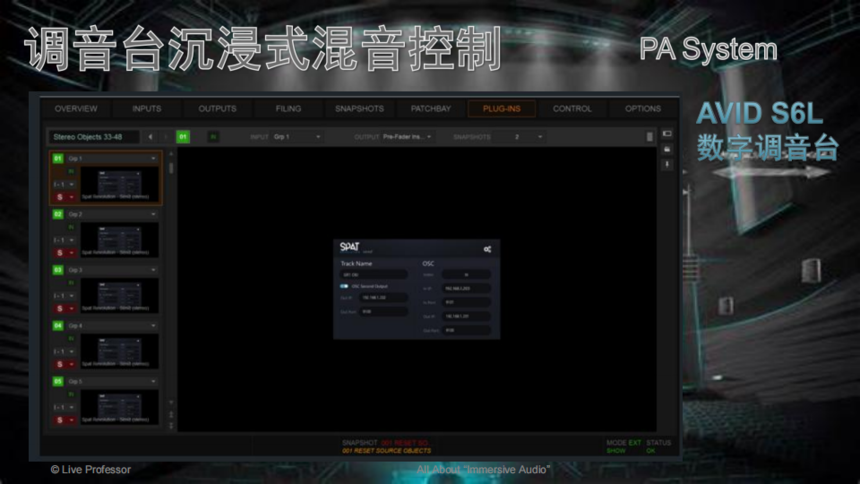Click the green 01 rack slot button
Image resolution: width=860 pixels, height=484 pixels.
tap(183, 137)
